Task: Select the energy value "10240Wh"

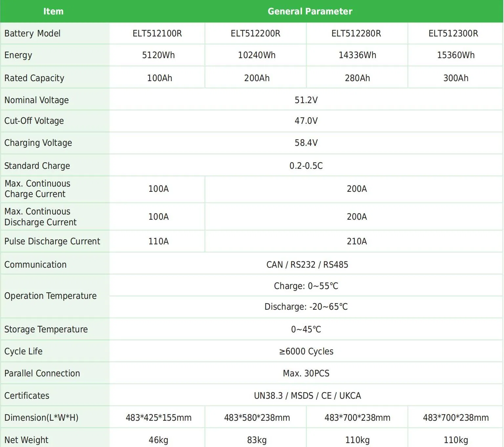Action: pos(257,55)
